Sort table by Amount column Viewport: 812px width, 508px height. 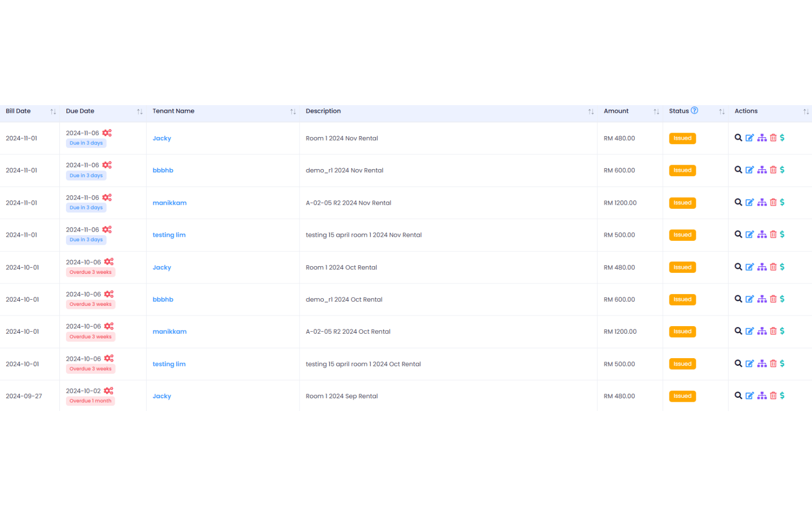coord(656,112)
